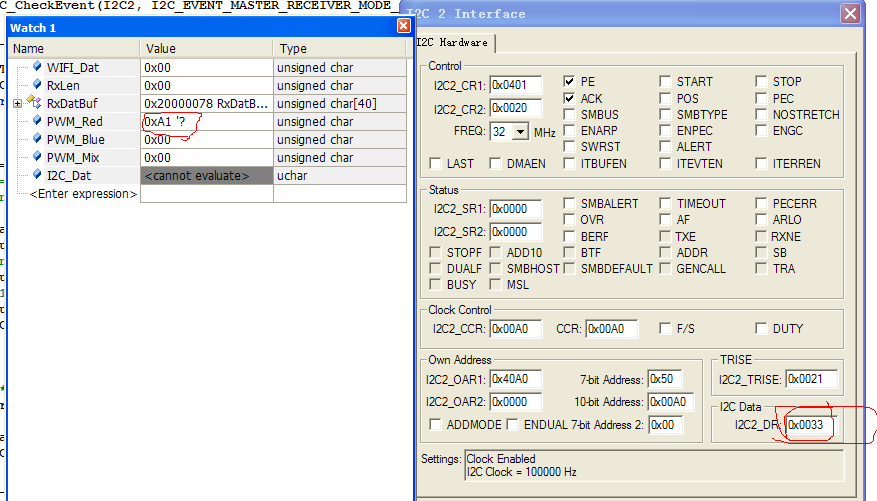Toggle the BUSY status checkbox
Screen dimensions: 877x501
tap(435, 285)
